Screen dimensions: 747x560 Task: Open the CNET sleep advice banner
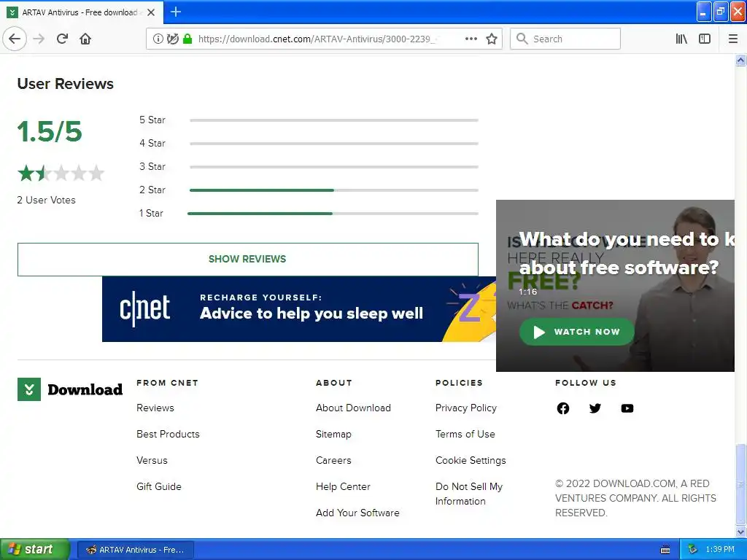[x=298, y=309]
